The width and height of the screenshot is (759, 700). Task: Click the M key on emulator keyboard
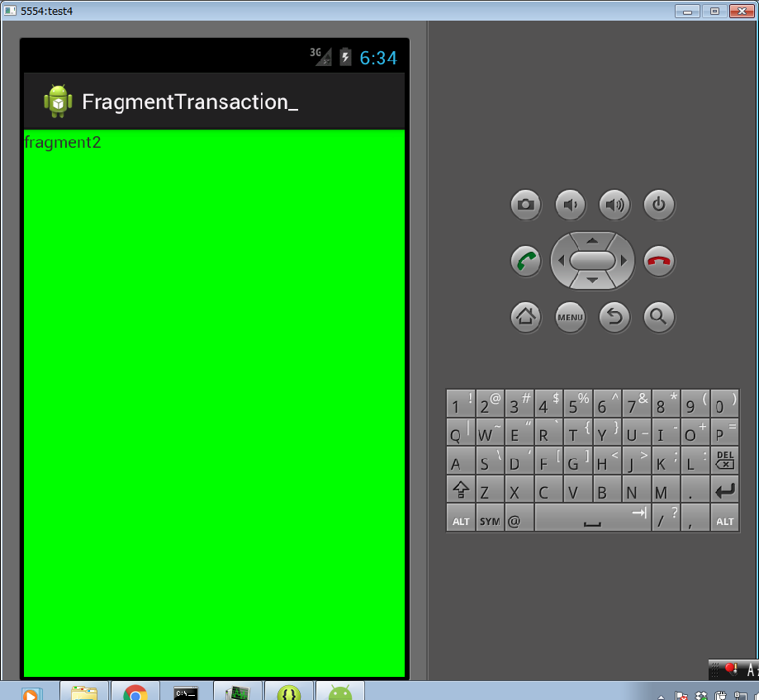coord(666,489)
